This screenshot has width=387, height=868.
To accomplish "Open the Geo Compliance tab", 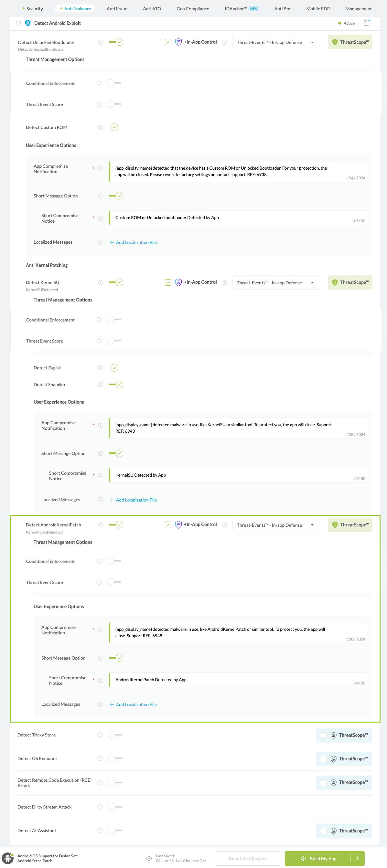I will tap(193, 9).
